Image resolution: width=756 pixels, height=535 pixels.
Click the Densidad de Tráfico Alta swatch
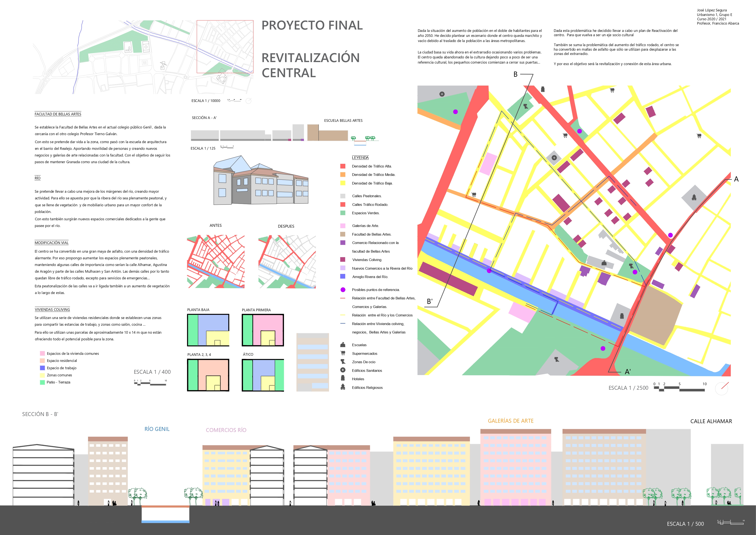[x=343, y=166]
